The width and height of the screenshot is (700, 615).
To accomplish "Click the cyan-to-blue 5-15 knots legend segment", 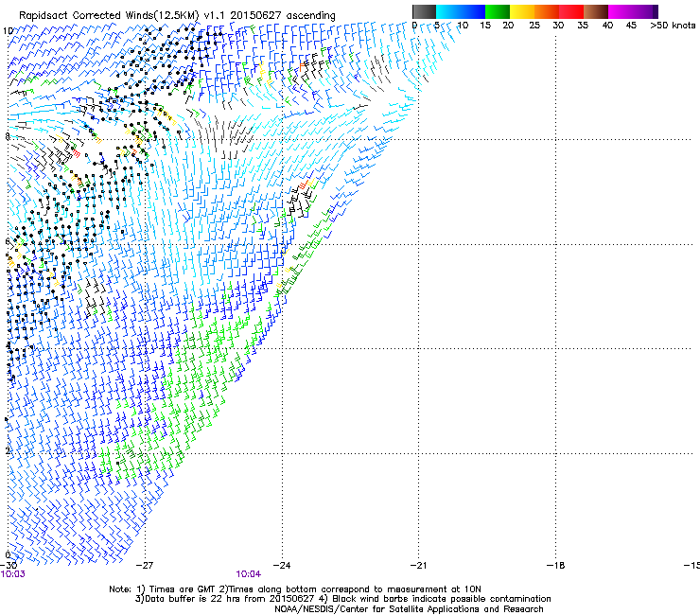I will [x=461, y=11].
